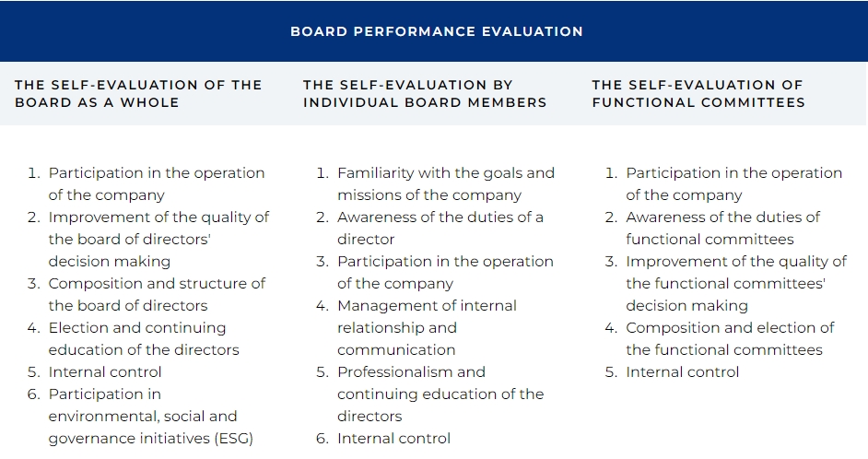Select 'The Self-Evaluation of the Board as a Whole' heading
The height and width of the screenshot is (459, 868).
point(138,94)
